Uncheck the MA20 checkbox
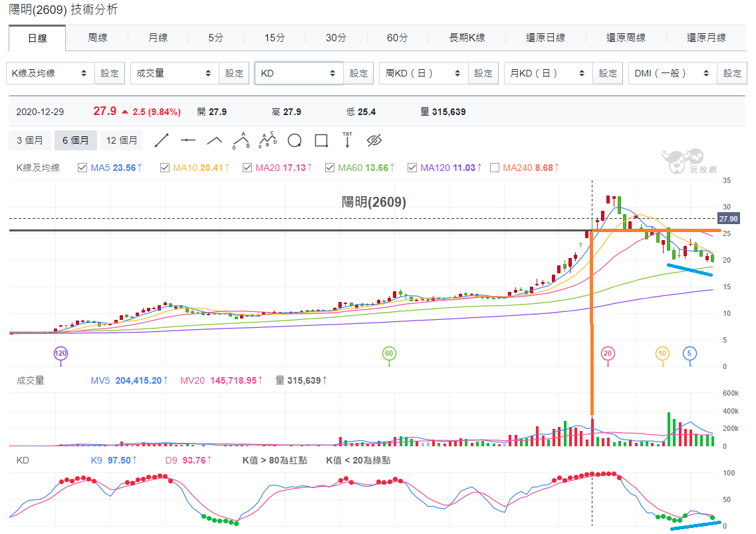Screen dimensions: 756x534 coord(247,168)
